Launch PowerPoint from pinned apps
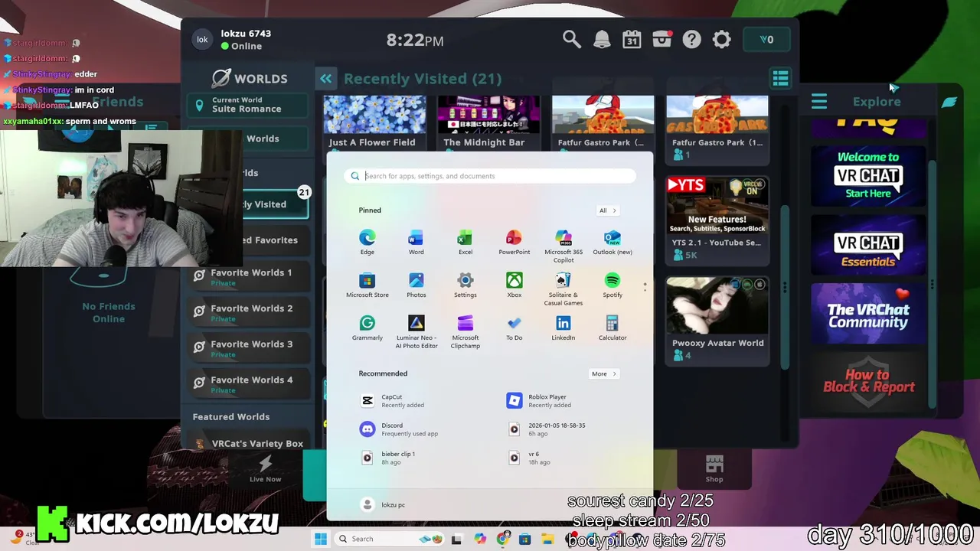 514,242
